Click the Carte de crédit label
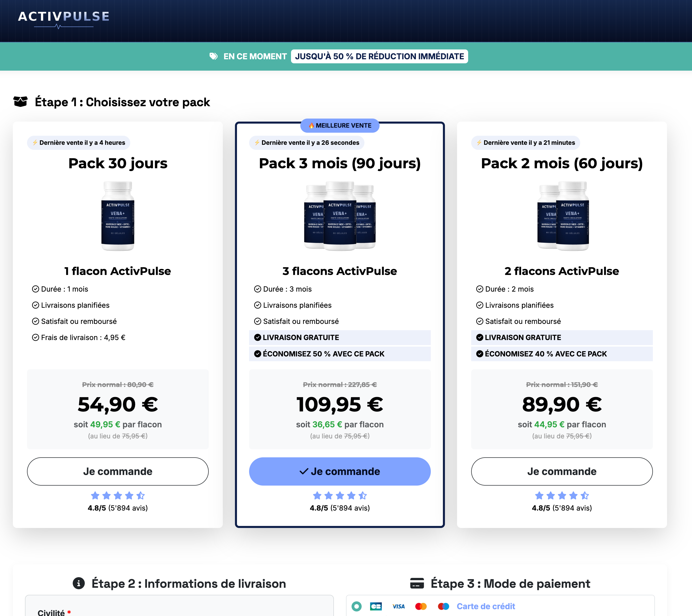 coord(486,606)
